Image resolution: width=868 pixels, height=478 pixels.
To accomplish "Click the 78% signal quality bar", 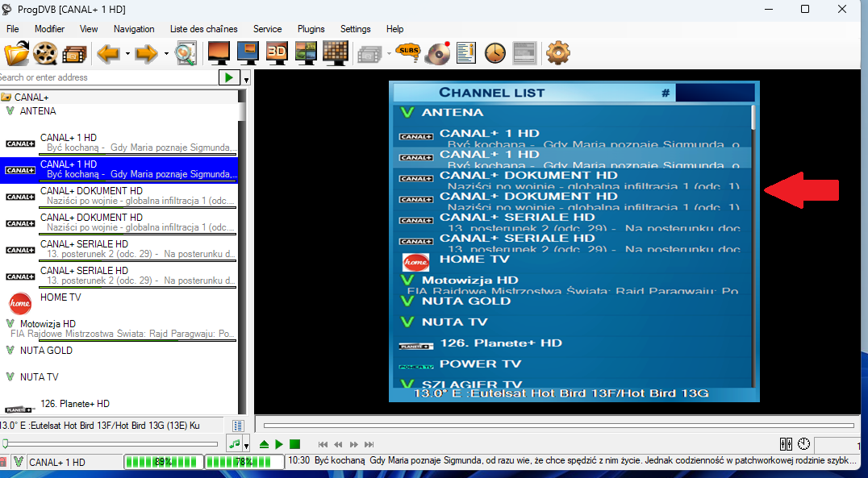I will pos(244,461).
